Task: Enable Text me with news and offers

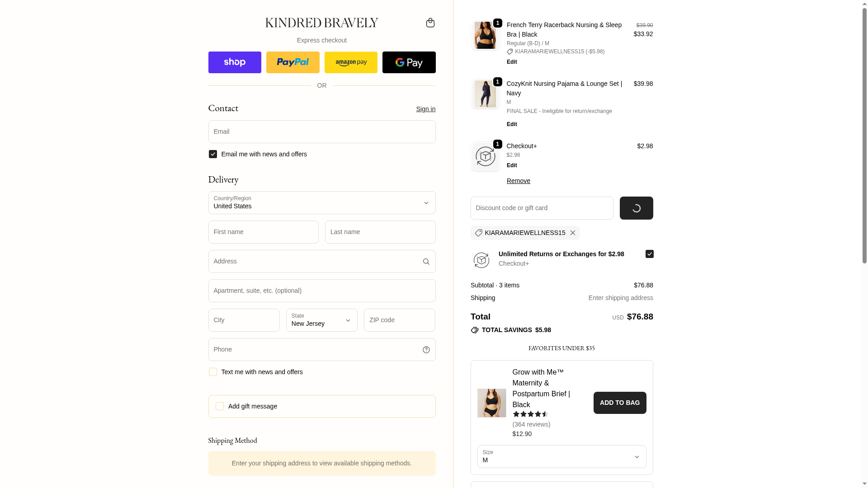Action: click(x=213, y=372)
